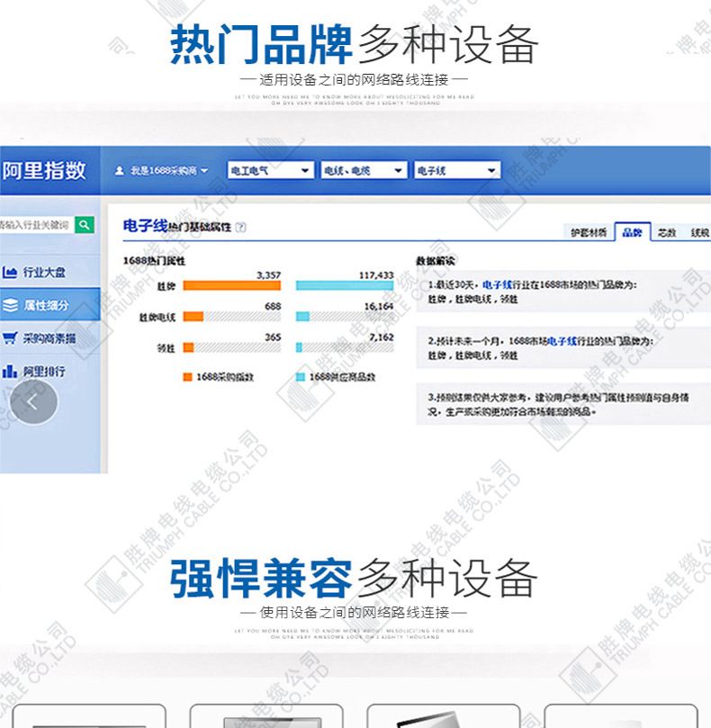Image resolution: width=711 pixels, height=728 pixels.
Task: Click the 阿里排行 bar chart icon
Action: pyautogui.click(x=11, y=371)
